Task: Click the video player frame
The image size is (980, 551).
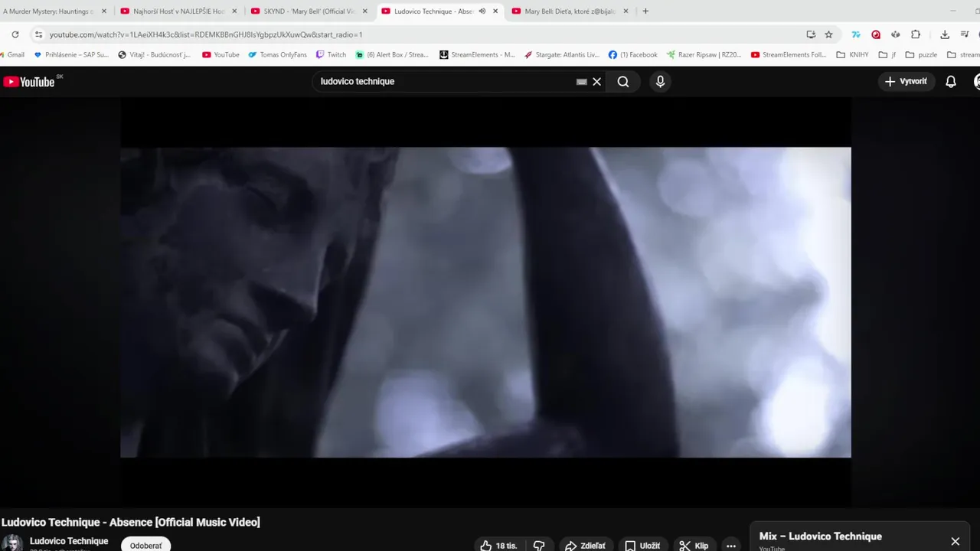Action: coord(485,302)
